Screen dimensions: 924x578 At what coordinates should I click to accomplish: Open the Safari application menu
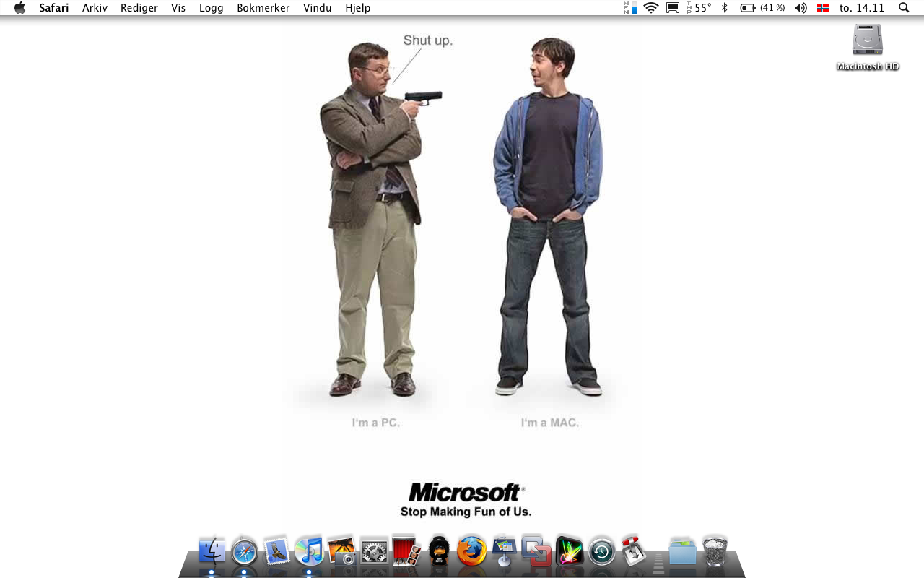[x=54, y=8]
